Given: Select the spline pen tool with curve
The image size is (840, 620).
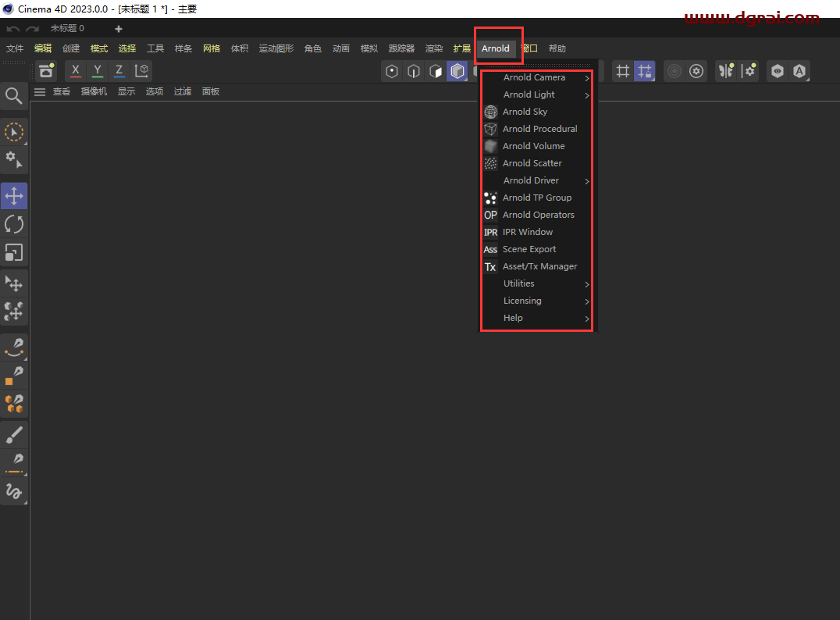Looking at the screenshot, I should 14,347.
